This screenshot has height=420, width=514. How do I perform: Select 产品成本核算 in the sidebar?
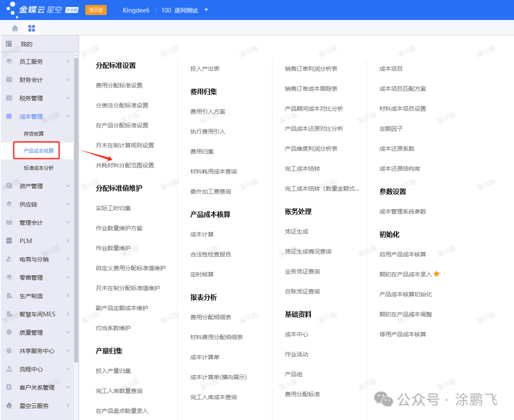coord(39,151)
